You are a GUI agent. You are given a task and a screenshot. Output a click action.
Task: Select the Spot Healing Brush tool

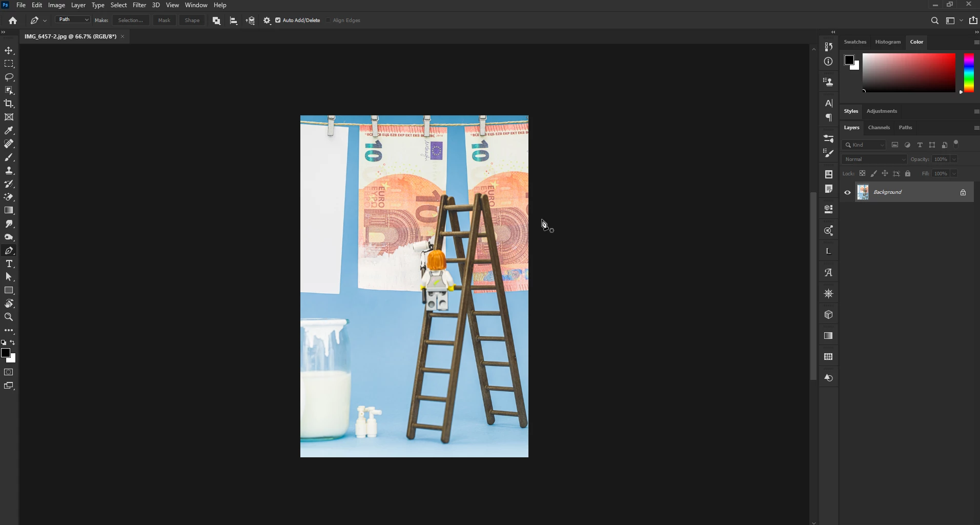pos(9,144)
